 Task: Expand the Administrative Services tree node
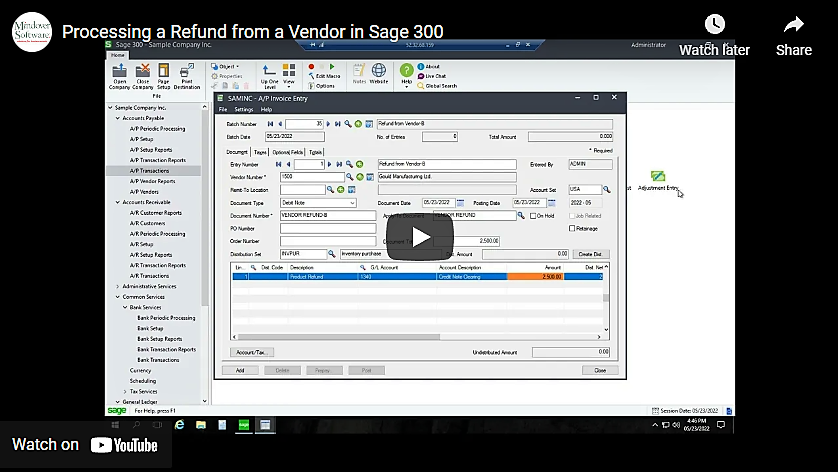coord(118,287)
